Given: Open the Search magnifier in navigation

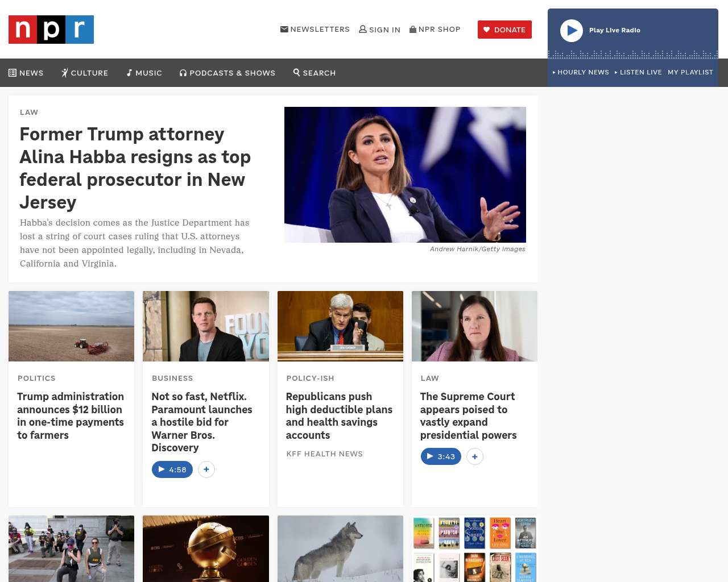Looking at the screenshot, I should click(315, 73).
